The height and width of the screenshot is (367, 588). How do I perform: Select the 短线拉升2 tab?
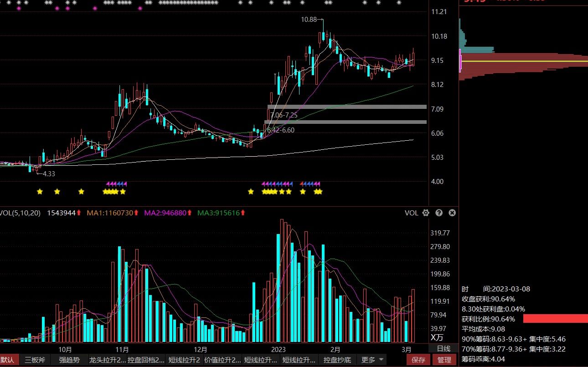pos(185,360)
